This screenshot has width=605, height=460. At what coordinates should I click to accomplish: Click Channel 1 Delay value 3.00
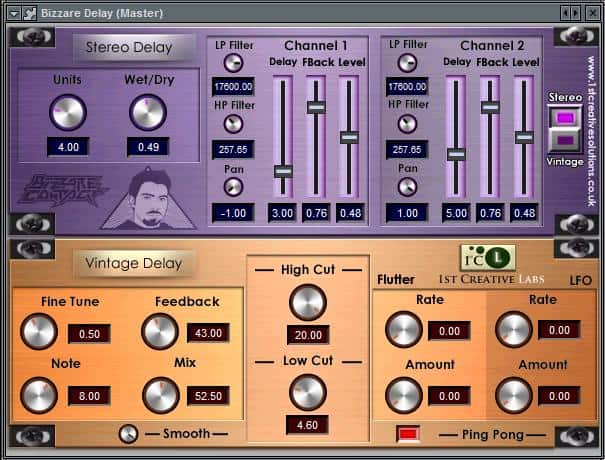click(x=282, y=213)
